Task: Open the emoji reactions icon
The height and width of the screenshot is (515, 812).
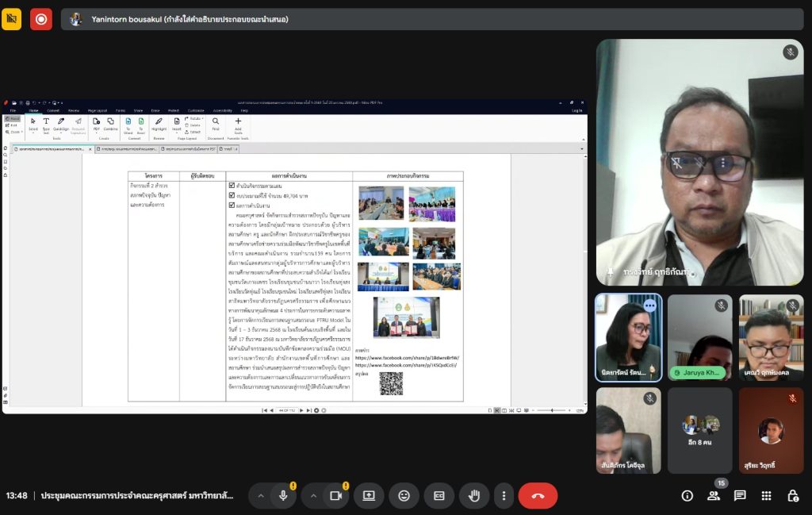Action: point(404,496)
